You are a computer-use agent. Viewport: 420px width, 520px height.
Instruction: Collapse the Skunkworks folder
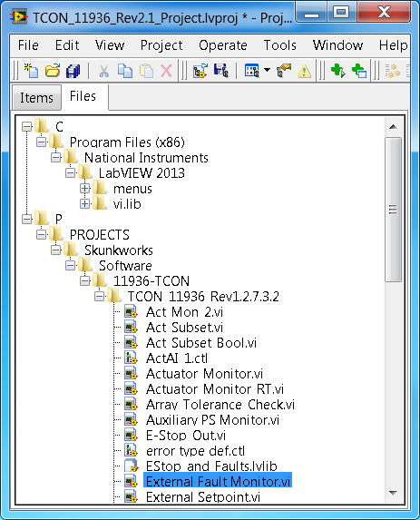pos(56,250)
